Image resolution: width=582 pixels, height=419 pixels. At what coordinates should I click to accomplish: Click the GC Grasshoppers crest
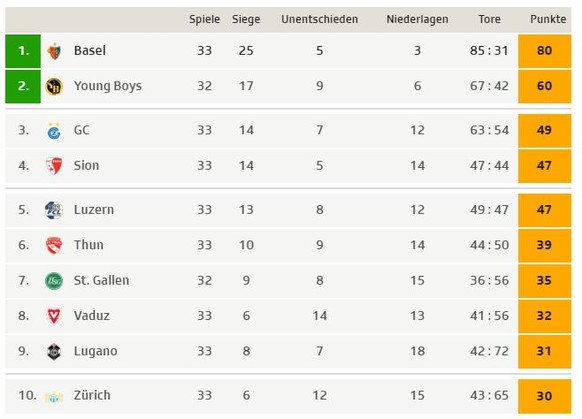click(x=54, y=131)
